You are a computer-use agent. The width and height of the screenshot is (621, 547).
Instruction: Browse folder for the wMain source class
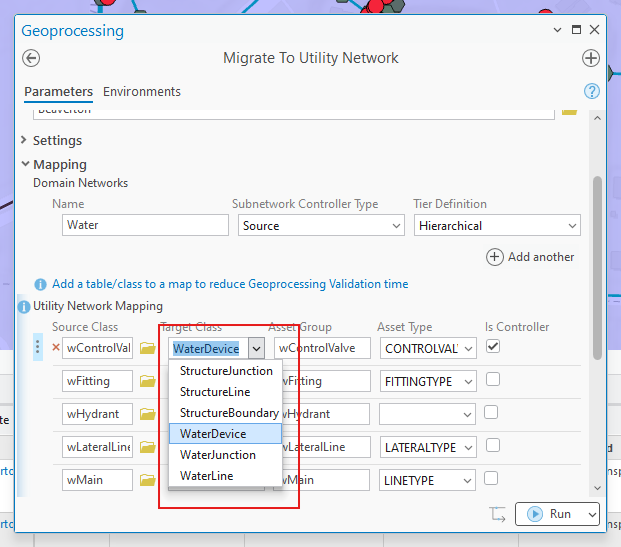click(148, 480)
